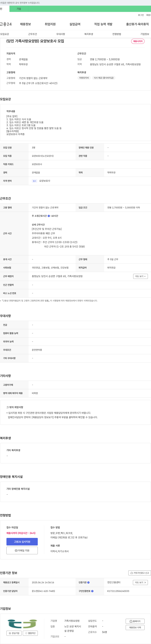Open the 취업지원 menu
Image resolution: width=151 pixels, height=644 pixels.
pos(50,24)
